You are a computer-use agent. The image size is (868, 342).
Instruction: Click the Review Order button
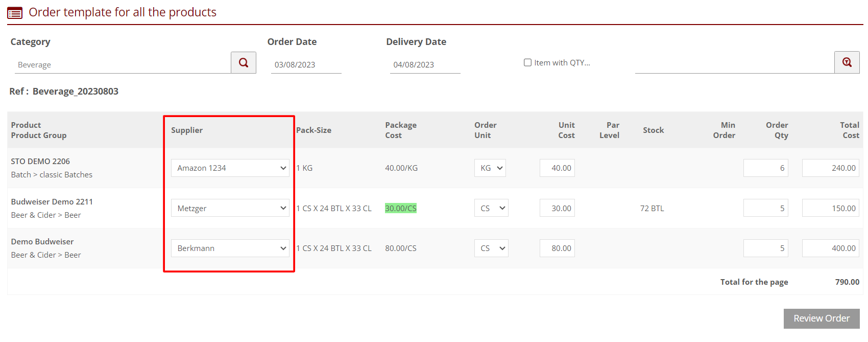coord(821,318)
